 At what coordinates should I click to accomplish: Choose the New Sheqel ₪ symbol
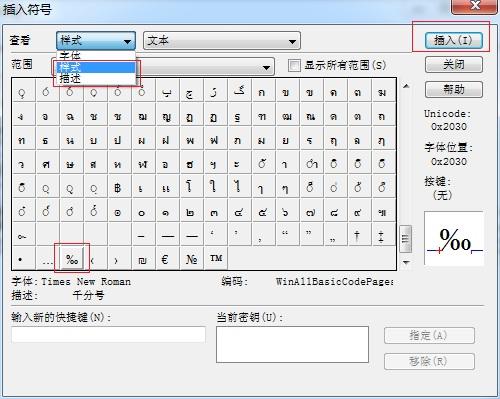point(142,259)
